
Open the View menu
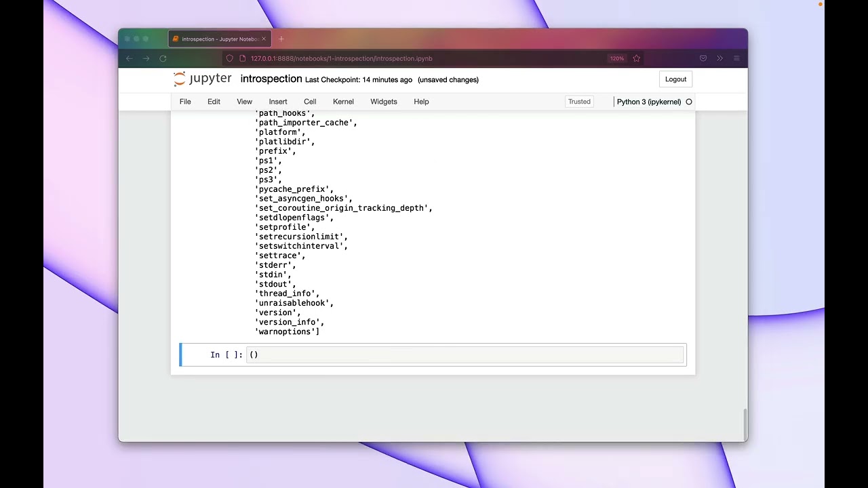(x=244, y=102)
